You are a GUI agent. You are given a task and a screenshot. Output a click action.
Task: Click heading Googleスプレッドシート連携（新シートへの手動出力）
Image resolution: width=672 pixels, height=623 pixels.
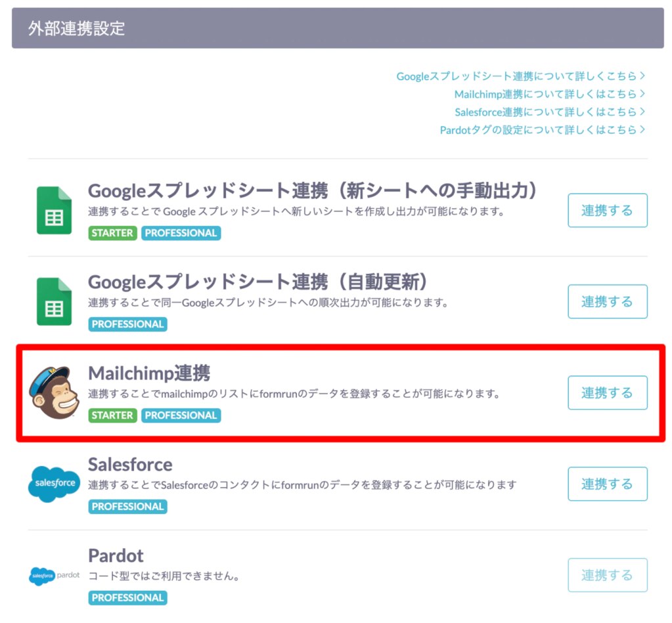pos(313,190)
